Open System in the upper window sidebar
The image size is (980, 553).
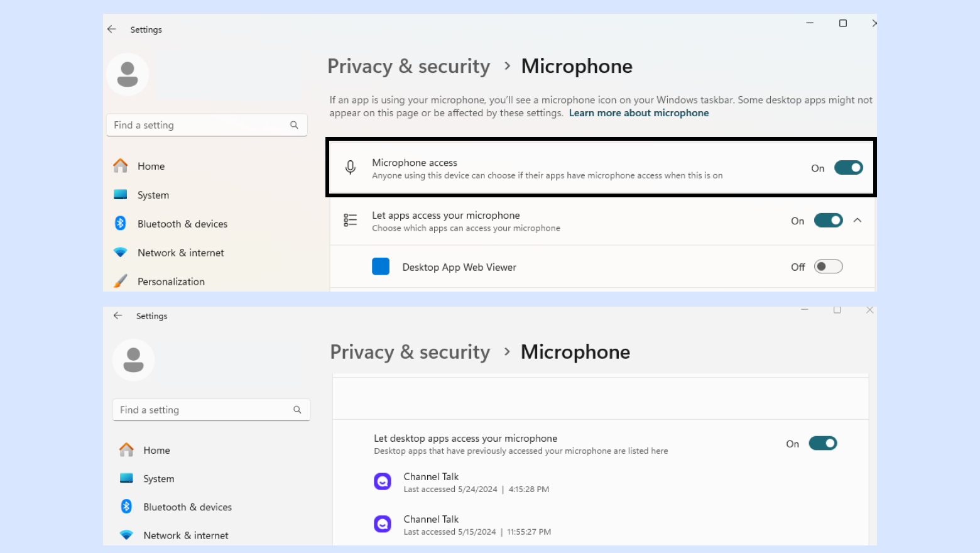coord(153,195)
